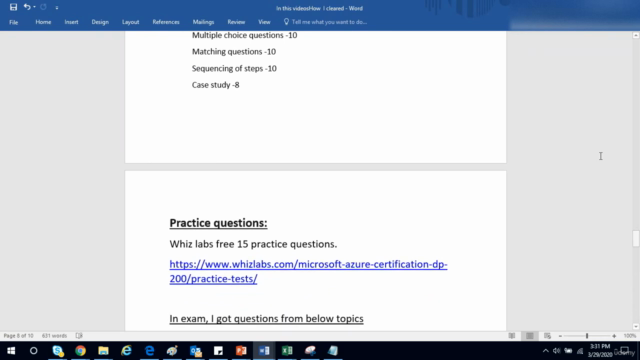The image size is (640, 360).
Task: Open Excel from the taskbar
Action: pos(287,351)
